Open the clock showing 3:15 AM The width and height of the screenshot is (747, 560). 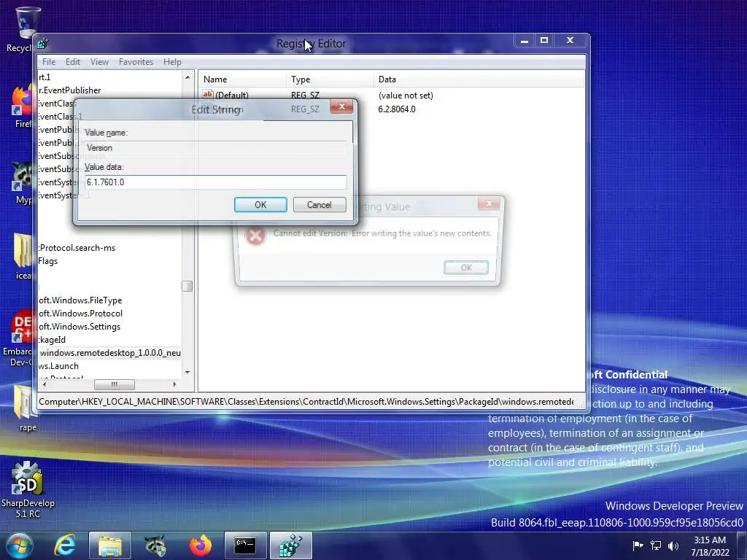pyautogui.click(x=710, y=545)
